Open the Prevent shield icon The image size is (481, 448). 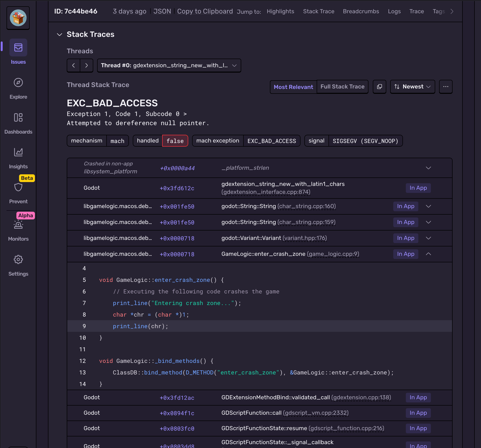(x=18, y=188)
